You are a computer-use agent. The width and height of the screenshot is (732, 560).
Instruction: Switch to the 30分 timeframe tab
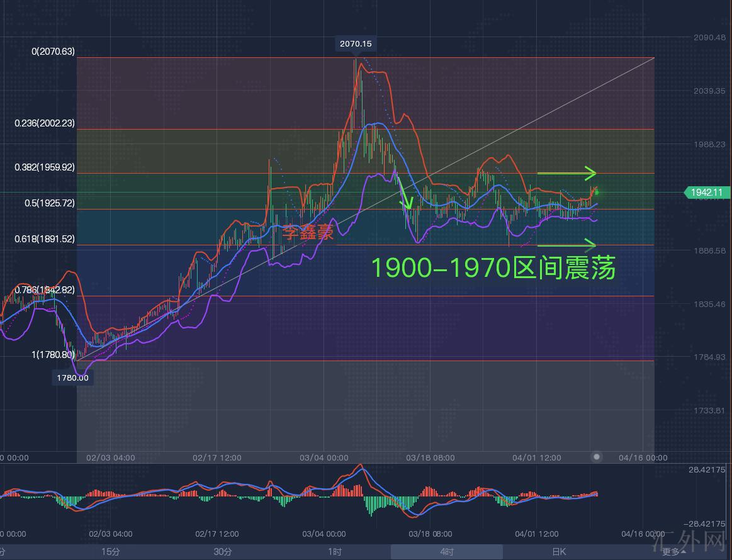222,552
